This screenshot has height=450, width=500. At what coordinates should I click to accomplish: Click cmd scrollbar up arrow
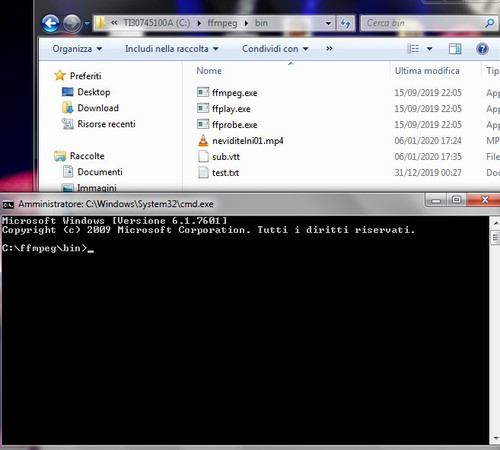pos(496,223)
